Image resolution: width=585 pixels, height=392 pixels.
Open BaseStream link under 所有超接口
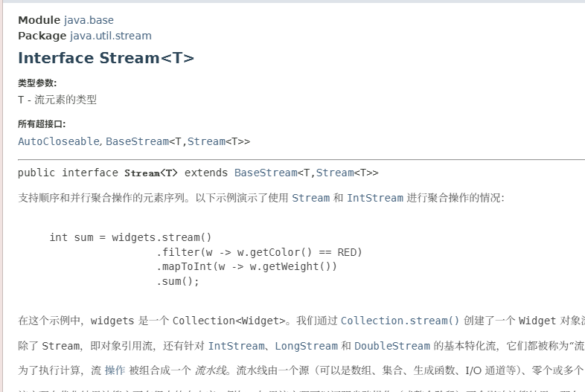[137, 141]
